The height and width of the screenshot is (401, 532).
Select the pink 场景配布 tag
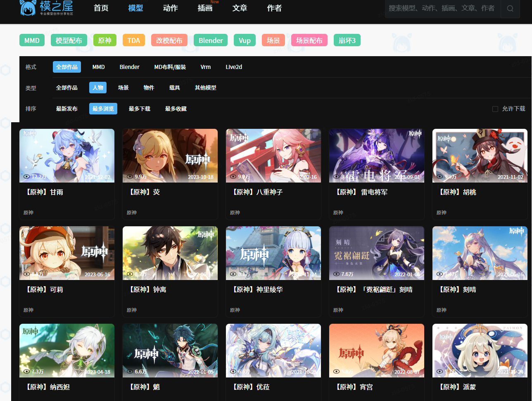coord(309,40)
